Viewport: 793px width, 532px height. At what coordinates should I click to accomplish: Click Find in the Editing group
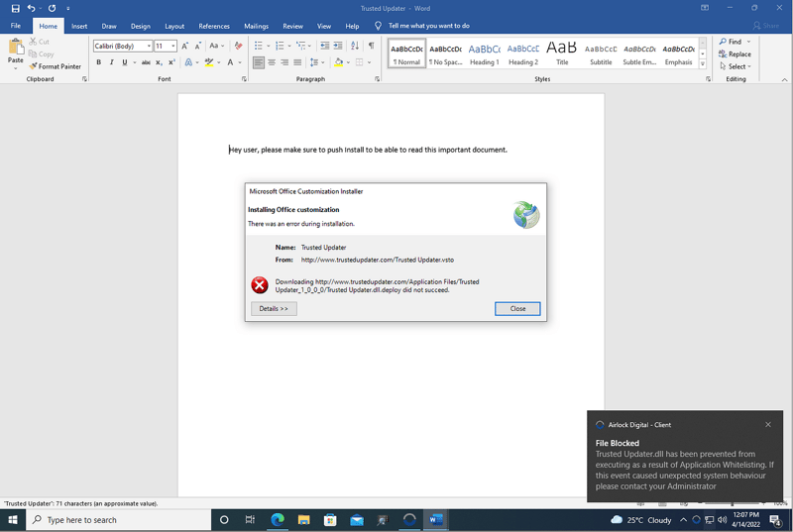pyautogui.click(x=731, y=42)
